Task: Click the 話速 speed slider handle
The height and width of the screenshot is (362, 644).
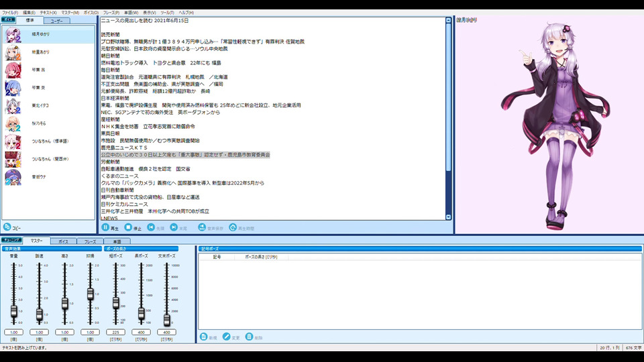Action: point(39,314)
